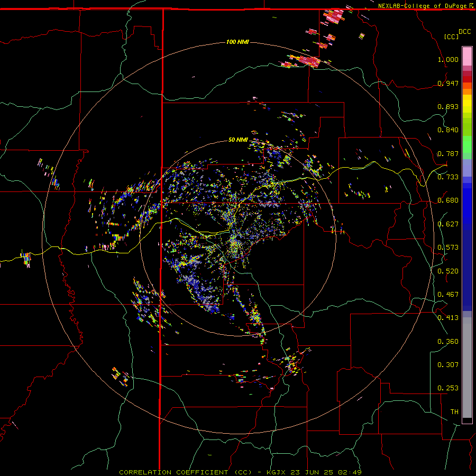
Task: Click the 0.467 scale value
Action: coord(448,295)
